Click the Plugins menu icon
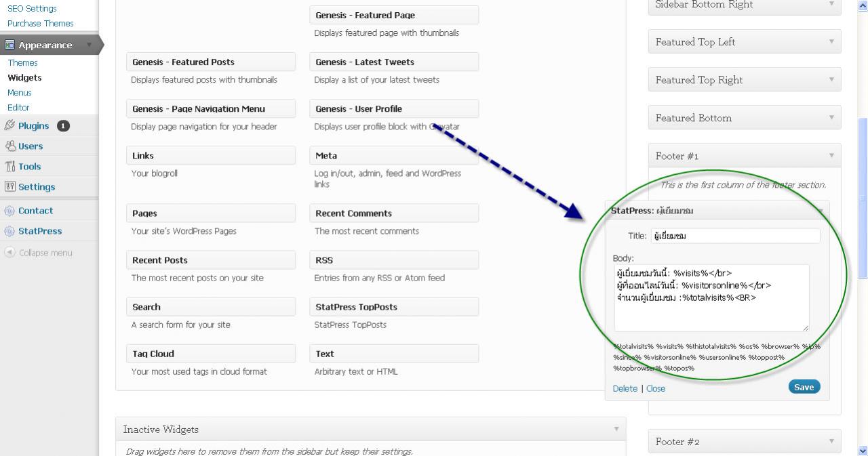868x456 pixels. [x=9, y=125]
